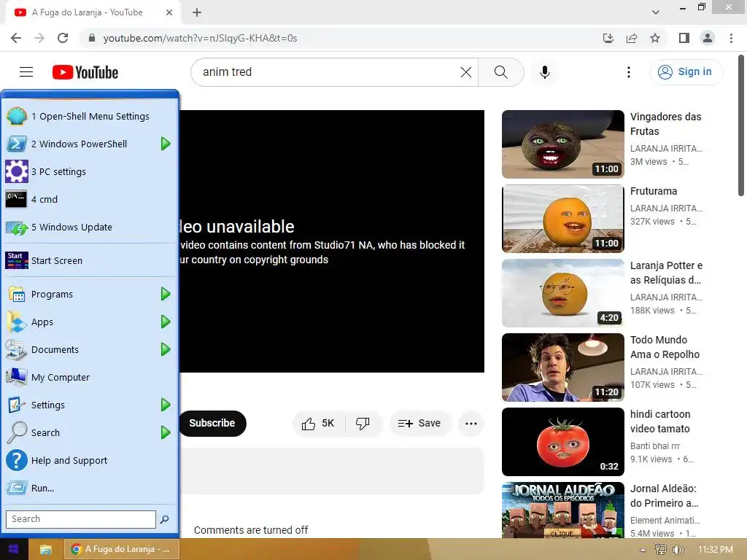Image resolution: width=747 pixels, height=560 pixels.
Task: Open network tray icon
Action: click(661, 550)
